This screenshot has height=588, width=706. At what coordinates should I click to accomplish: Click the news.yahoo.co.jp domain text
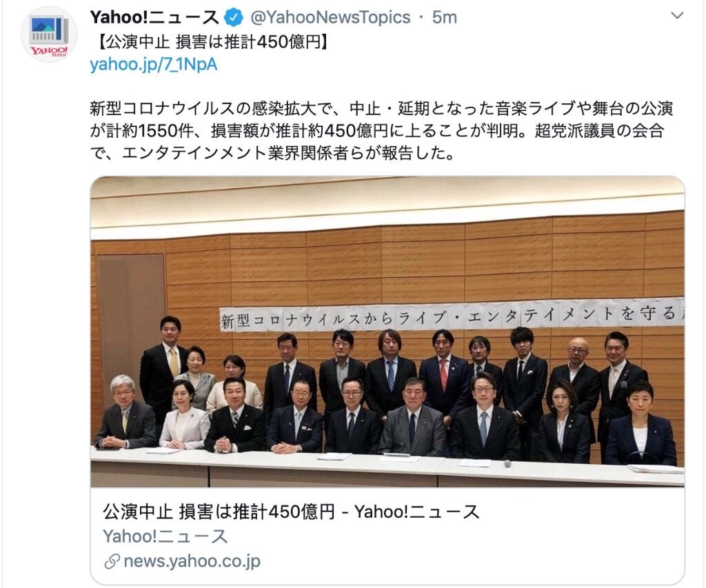(x=192, y=561)
